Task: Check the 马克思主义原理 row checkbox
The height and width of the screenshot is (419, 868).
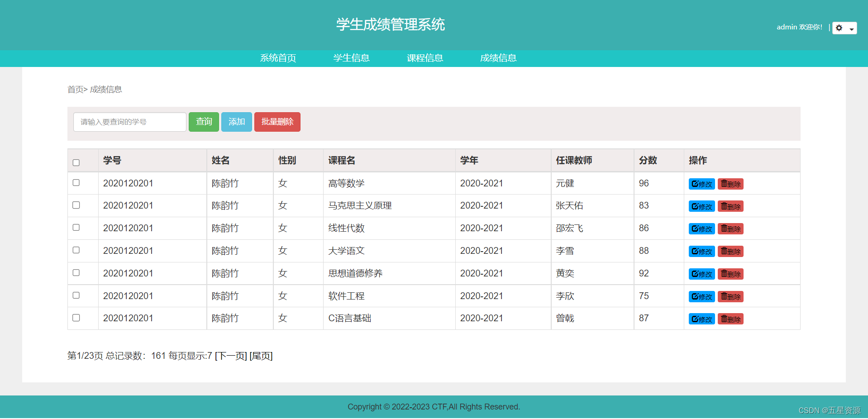Action: click(x=76, y=205)
